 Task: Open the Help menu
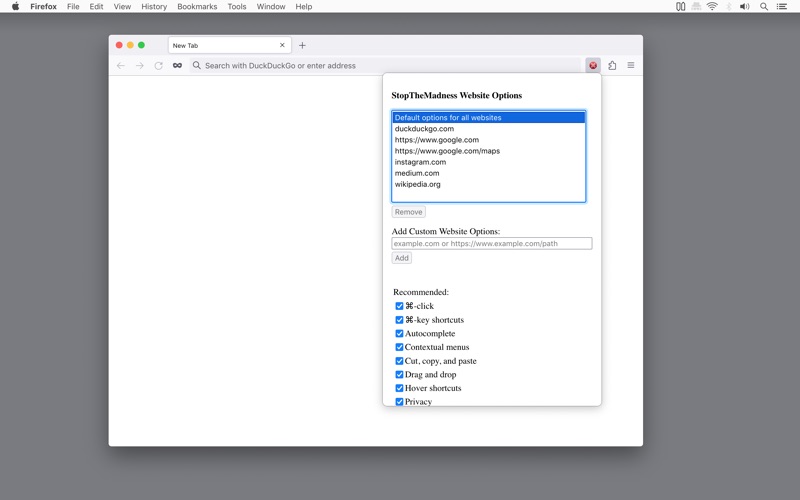click(x=304, y=7)
